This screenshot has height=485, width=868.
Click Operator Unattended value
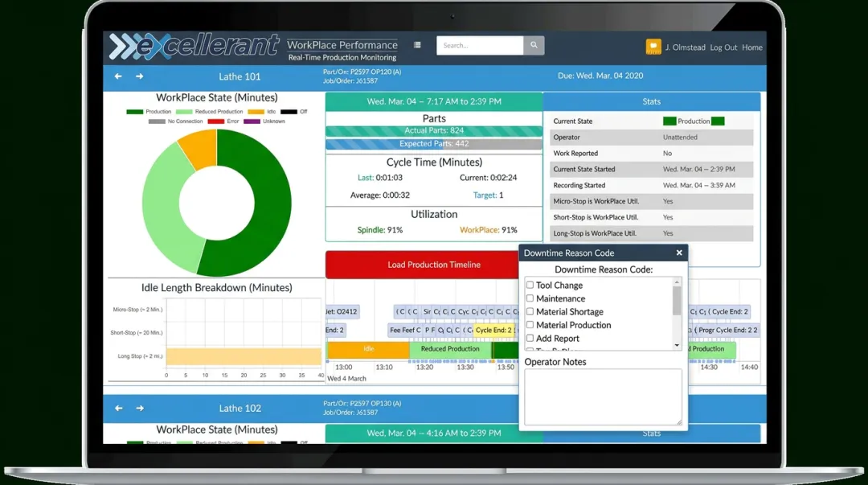click(680, 138)
